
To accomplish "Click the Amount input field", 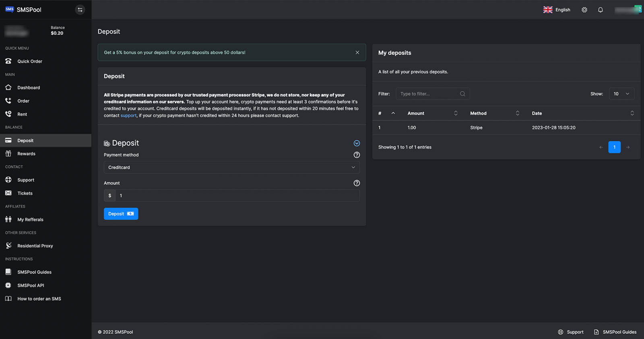I will pos(237,195).
